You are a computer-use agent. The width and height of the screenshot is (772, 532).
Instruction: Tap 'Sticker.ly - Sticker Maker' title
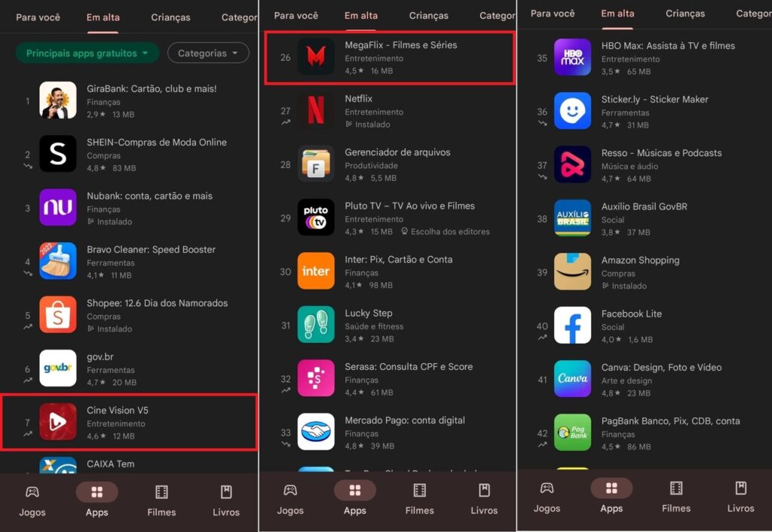tap(655, 99)
